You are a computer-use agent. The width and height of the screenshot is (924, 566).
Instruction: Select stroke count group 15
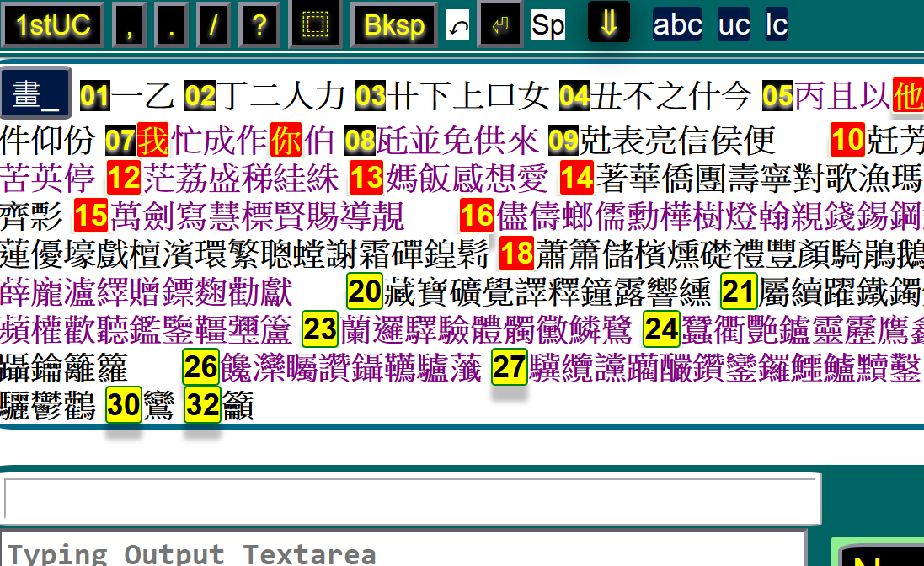point(91,216)
